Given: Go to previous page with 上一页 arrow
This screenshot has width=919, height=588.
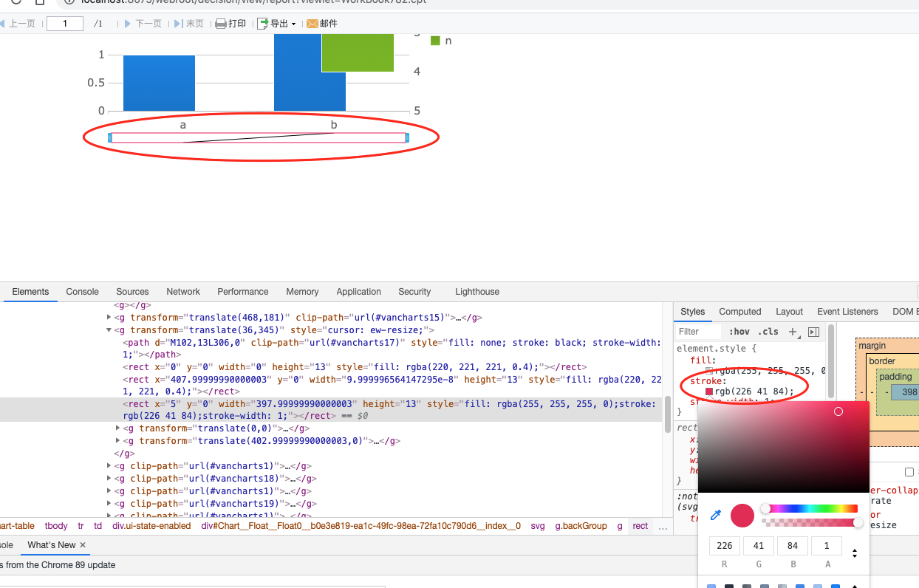Looking at the screenshot, I should (x=18, y=24).
